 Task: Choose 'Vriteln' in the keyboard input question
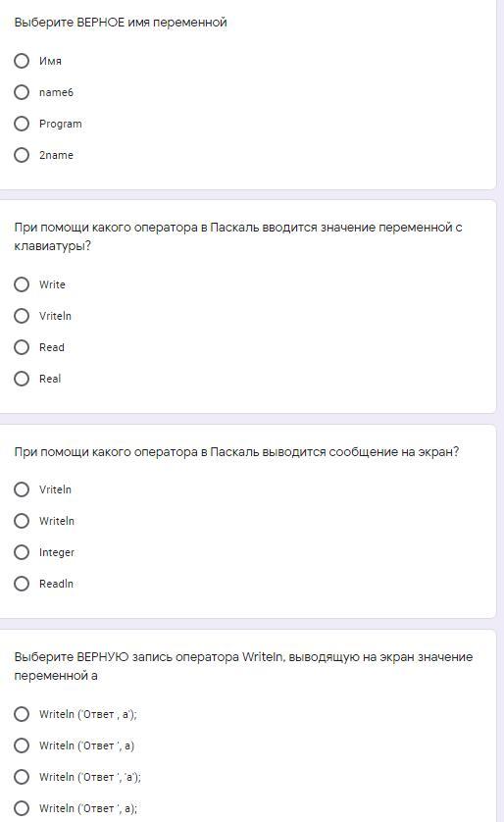22,316
